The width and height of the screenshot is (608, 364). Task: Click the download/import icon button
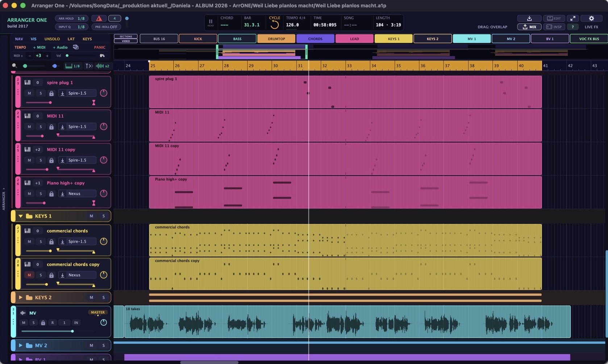coord(529,18)
